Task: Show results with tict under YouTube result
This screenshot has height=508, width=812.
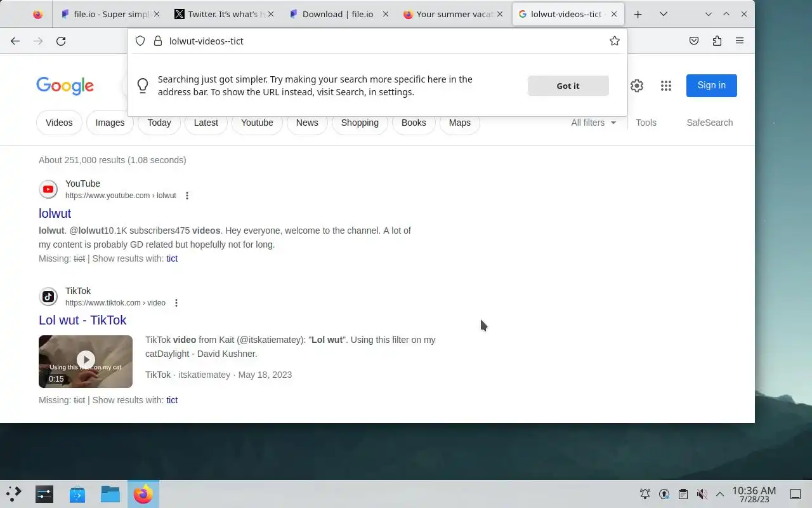Action: (172, 258)
